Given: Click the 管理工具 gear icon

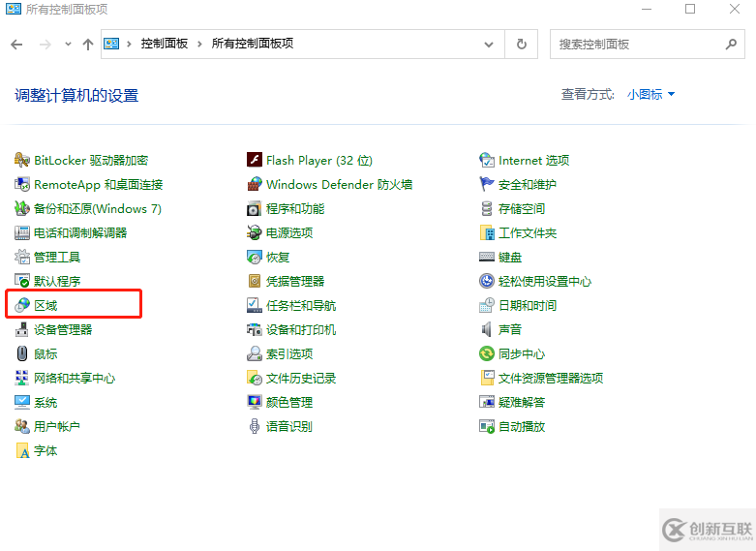Looking at the screenshot, I should [x=21, y=257].
